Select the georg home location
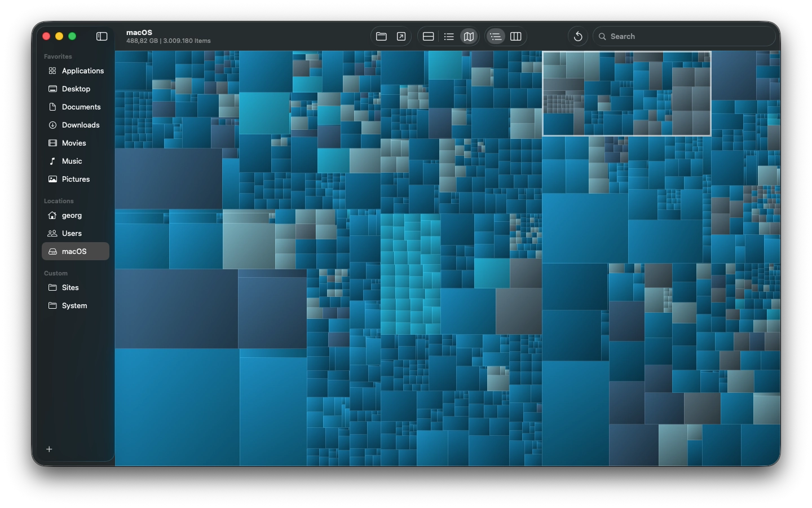The width and height of the screenshot is (812, 508). point(76,215)
